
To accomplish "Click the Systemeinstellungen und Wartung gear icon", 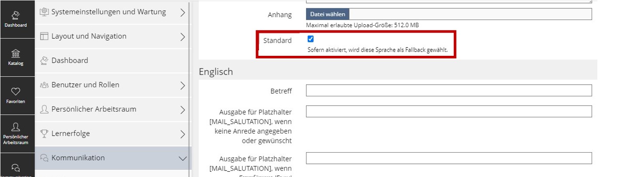I will (44, 12).
